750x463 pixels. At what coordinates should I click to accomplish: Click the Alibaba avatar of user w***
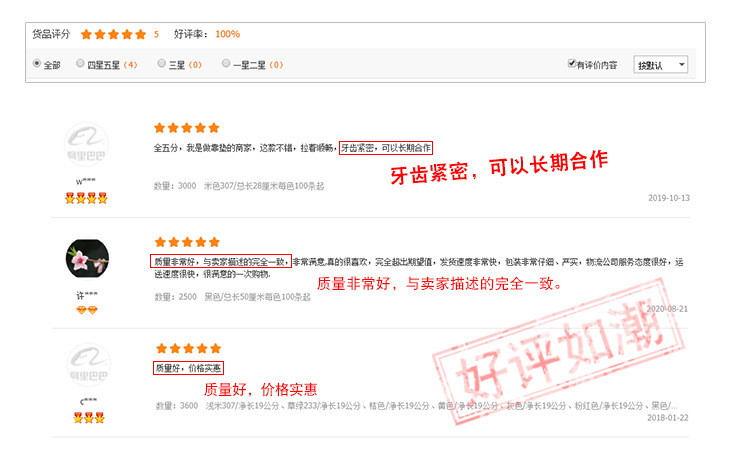click(x=86, y=144)
